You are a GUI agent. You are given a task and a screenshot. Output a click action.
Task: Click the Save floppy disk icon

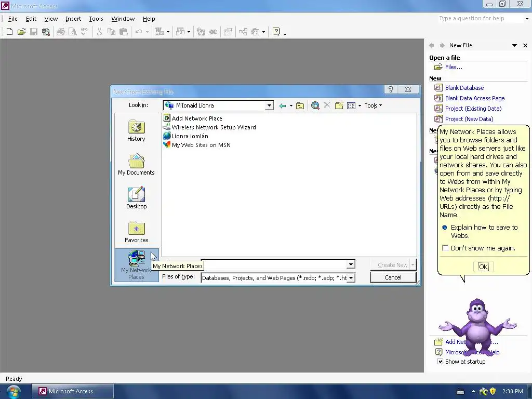click(x=34, y=32)
